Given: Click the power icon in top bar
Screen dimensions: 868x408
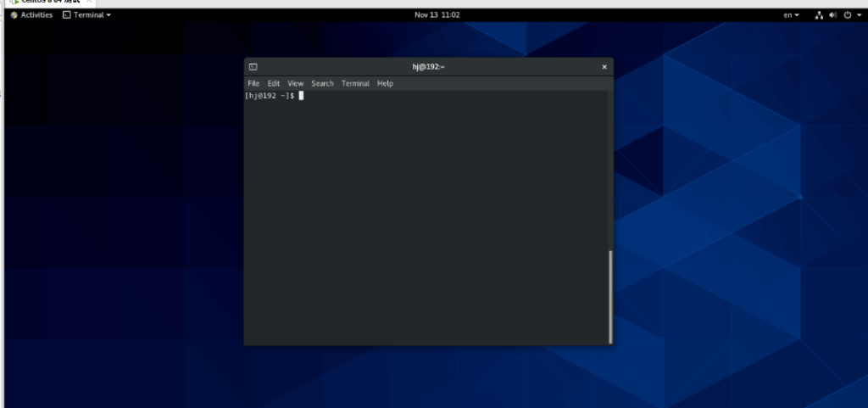Looking at the screenshot, I should 847,15.
